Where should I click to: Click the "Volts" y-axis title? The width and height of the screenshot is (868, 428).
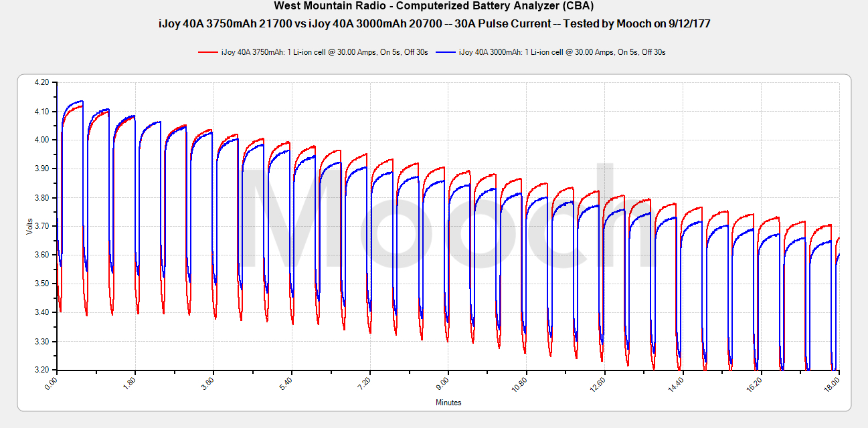coord(29,226)
